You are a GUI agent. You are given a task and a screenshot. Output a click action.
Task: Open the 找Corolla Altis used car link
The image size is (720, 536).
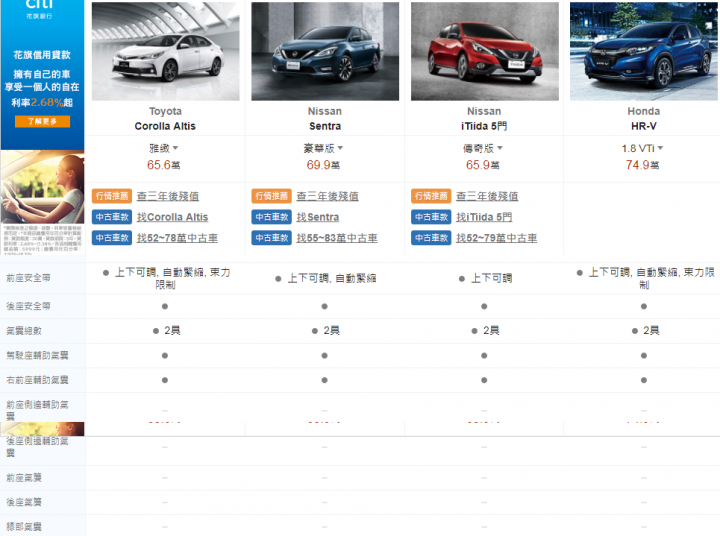click(172, 217)
